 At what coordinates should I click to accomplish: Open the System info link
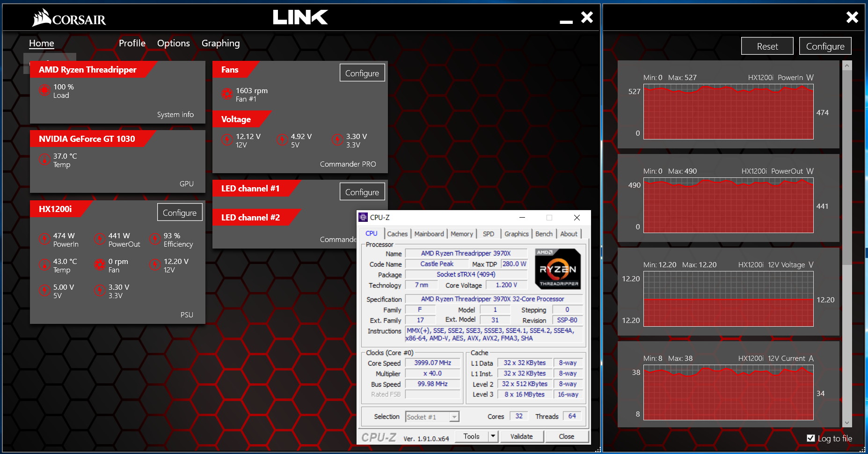(x=175, y=114)
